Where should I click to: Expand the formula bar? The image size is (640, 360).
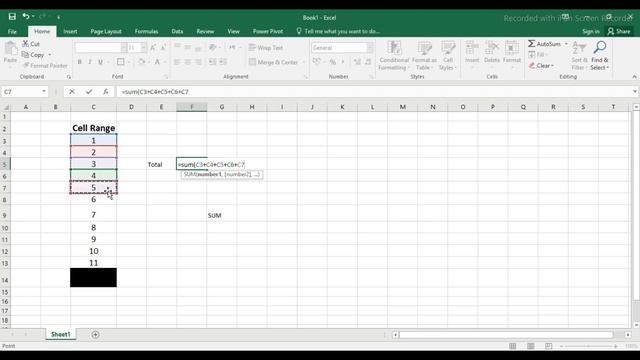(x=635, y=91)
